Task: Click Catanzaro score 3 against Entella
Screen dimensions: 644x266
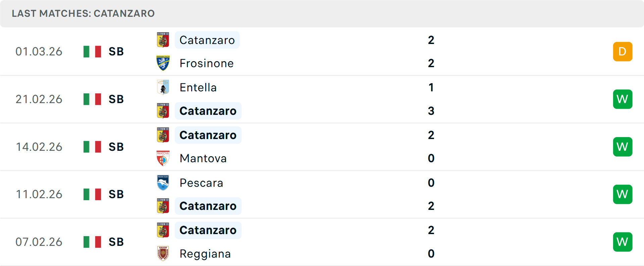Action: coord(431,111)
